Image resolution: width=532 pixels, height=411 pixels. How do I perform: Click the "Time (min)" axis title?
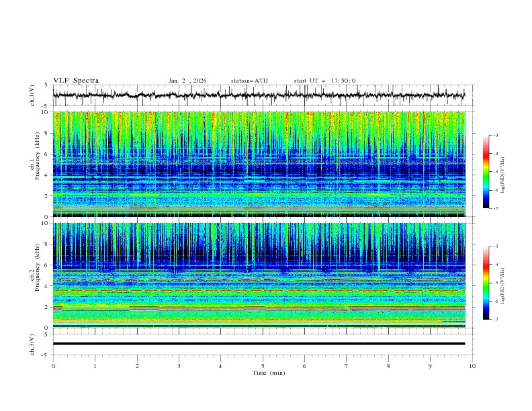(x=269, y=373)
